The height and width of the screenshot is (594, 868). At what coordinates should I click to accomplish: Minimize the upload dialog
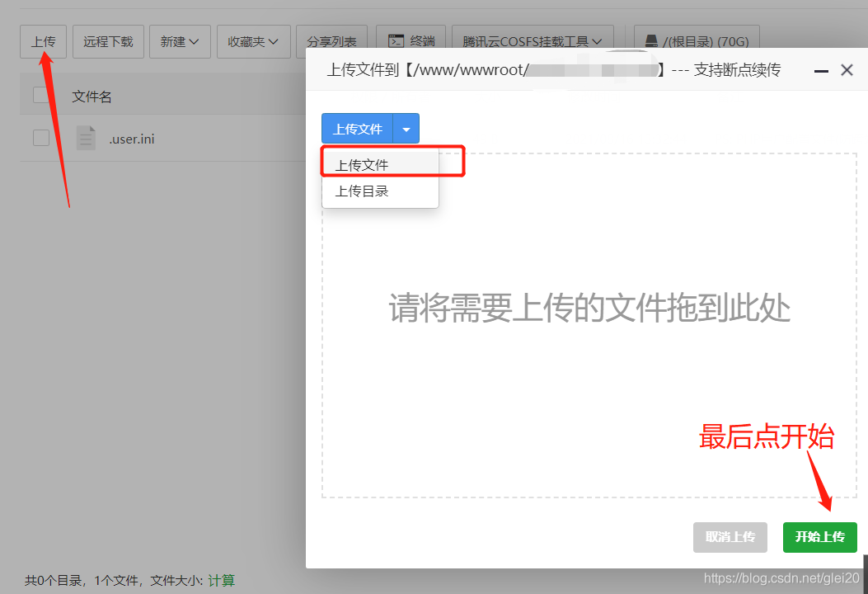pos(821,71)
